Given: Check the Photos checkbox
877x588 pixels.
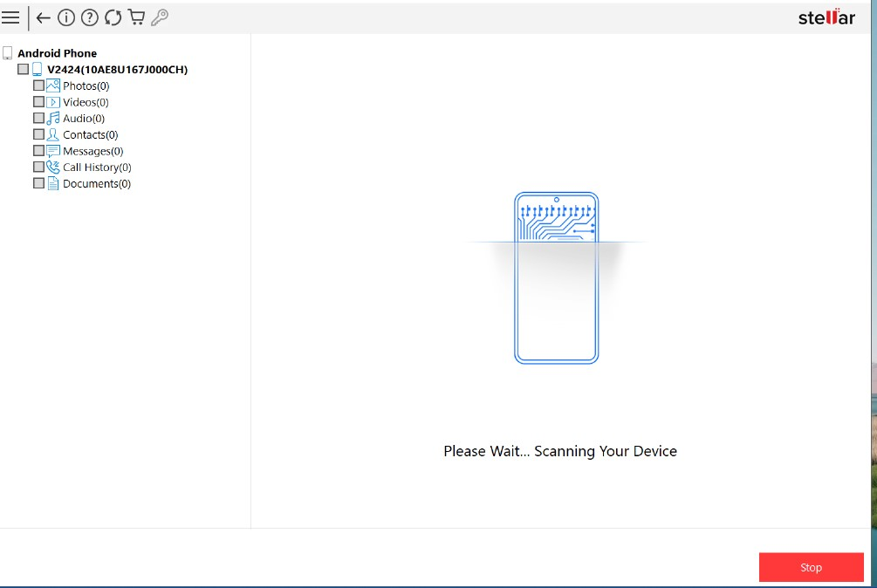Looking at the screenshot, I should (x=38, y=85).
